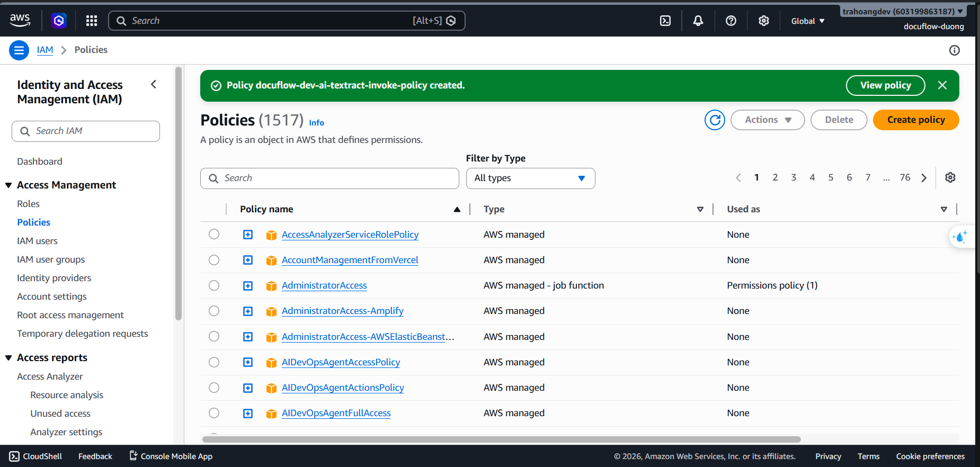The height and width of the screenshot is (467, 980).
Task: Launch CloudShell from the top bar icon
Action: coord(665,21)
